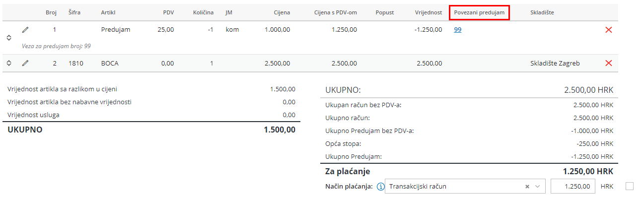Click the Vrijednost column header
Image resolution: width=644 pixels, height=201 pixels.
(429, 12)
